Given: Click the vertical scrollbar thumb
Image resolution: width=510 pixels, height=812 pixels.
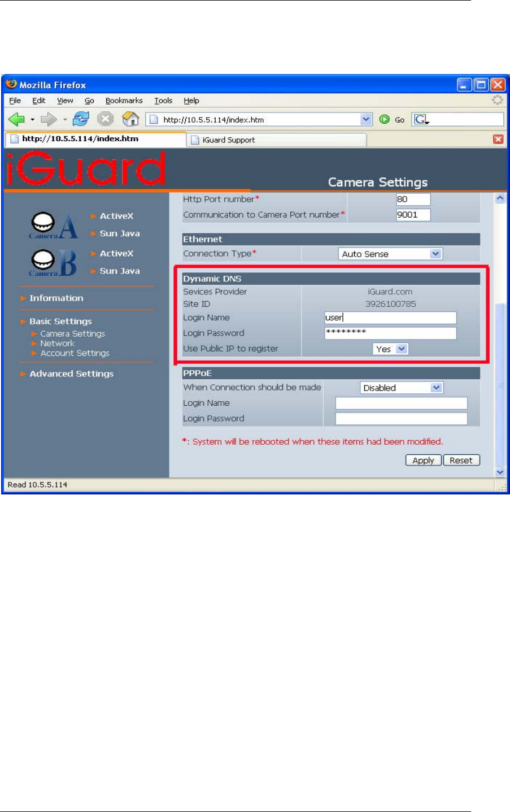Looking at the screenshot, I should pos(500,384).
